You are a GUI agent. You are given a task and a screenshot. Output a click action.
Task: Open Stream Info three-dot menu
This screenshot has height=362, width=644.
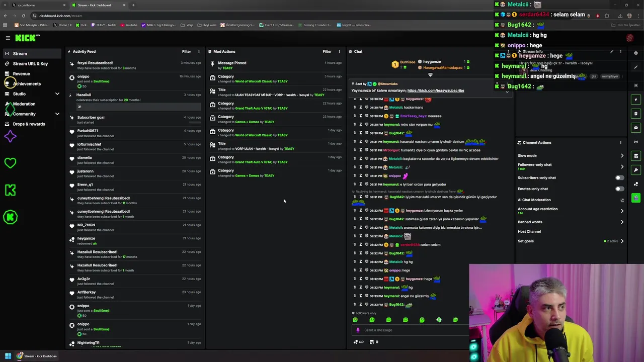(x=621, y=52)
